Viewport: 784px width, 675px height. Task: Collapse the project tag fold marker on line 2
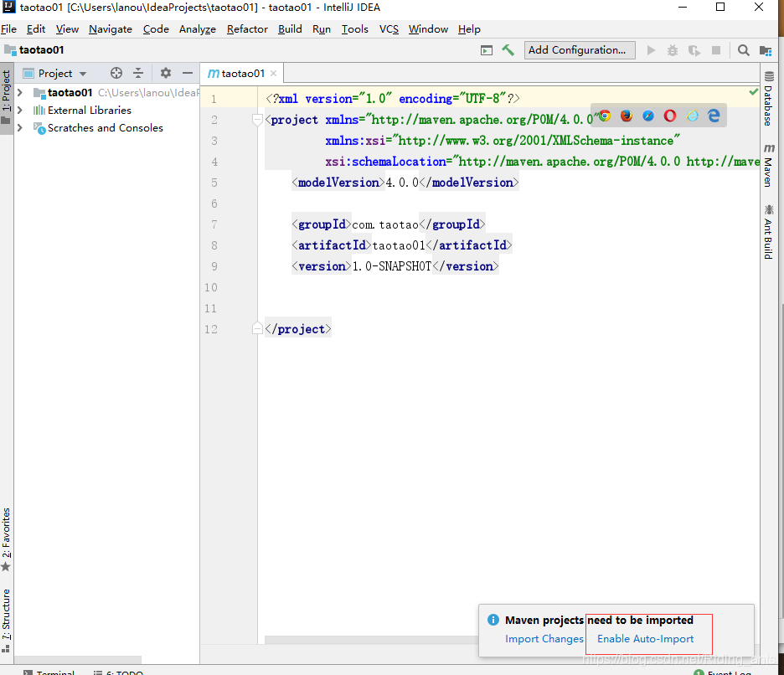pos(257,120)
